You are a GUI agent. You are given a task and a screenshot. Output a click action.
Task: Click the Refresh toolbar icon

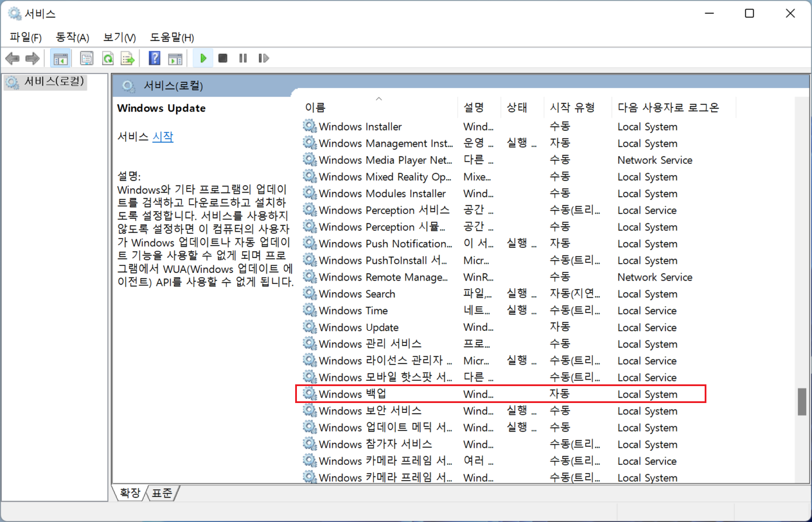(x=107, y=58)
